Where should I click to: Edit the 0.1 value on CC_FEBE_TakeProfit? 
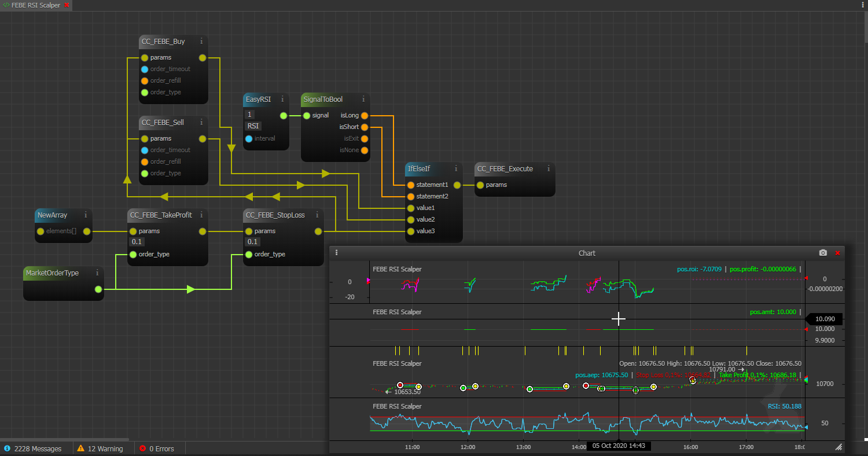(137, 242)
